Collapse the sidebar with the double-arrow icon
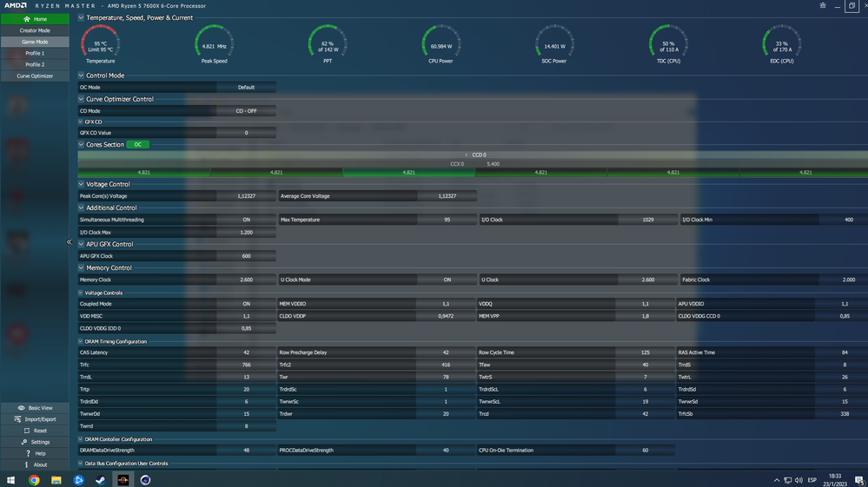868x487 pixels. pos(70,241)
